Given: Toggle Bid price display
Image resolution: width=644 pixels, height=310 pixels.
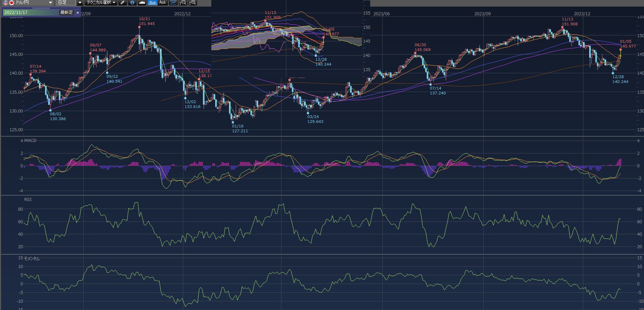Looking at the screenshot, I should coord(152,2).
